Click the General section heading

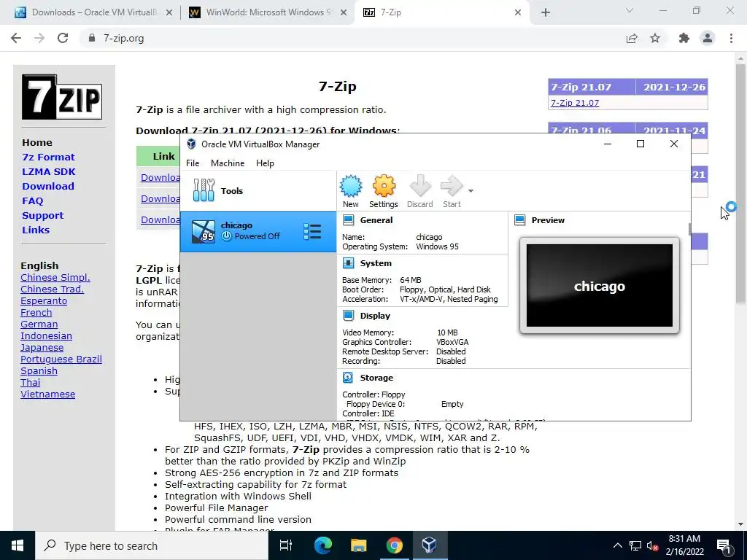pyautogui.click(x=376, y=220)
